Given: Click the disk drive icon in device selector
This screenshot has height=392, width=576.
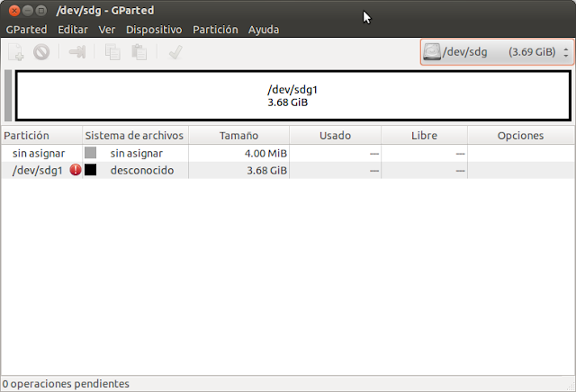Looking at the screenshot, I should click(432, 52).
